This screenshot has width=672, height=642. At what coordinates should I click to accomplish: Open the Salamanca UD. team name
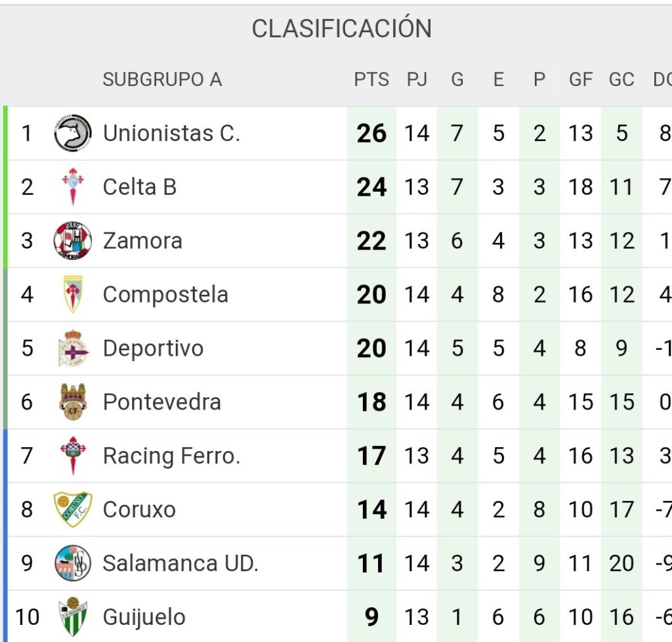click(x=180, y=563)
